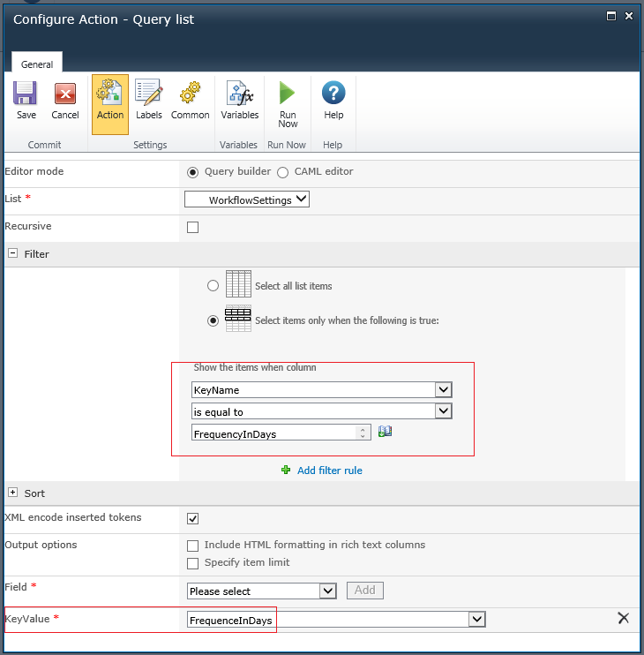This screenshot has height=655, width=644.
Task: Open the Labels settings icon
Action: pyautogui.click(x=148, y=92)
